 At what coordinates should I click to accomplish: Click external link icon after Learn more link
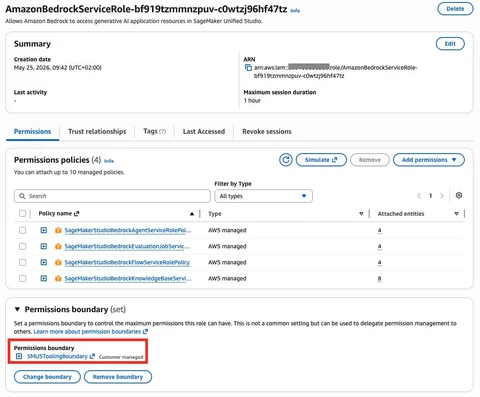(145, 332)
